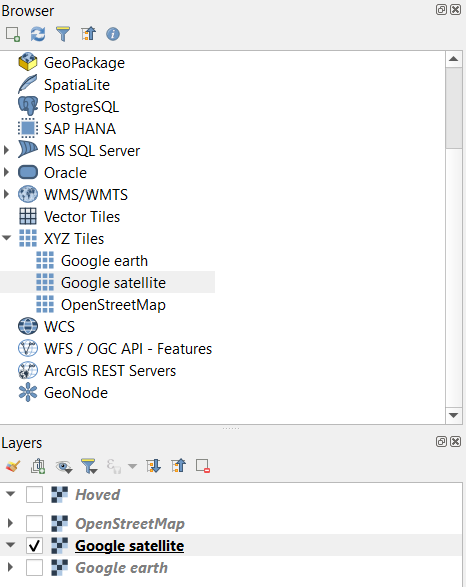Screen dimensions: 466x587
Task: Open the Layer Styling brush icon
Action: (x=13, y=466)
